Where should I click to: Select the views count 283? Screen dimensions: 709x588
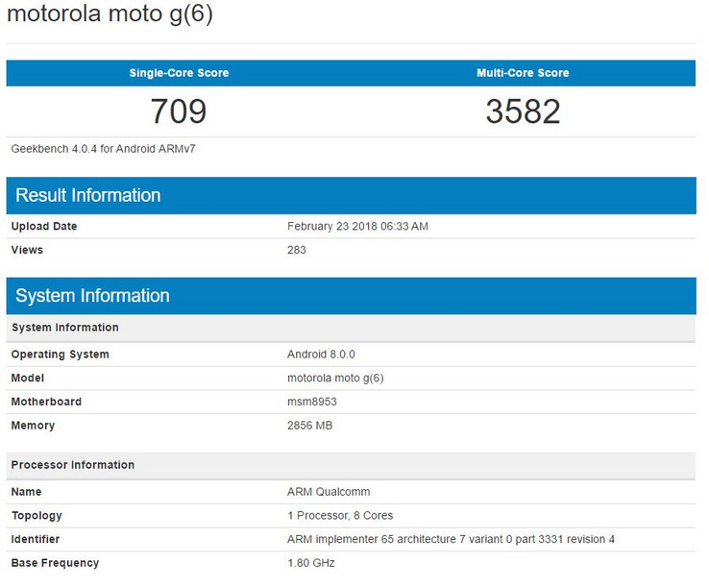pos(297,250)
